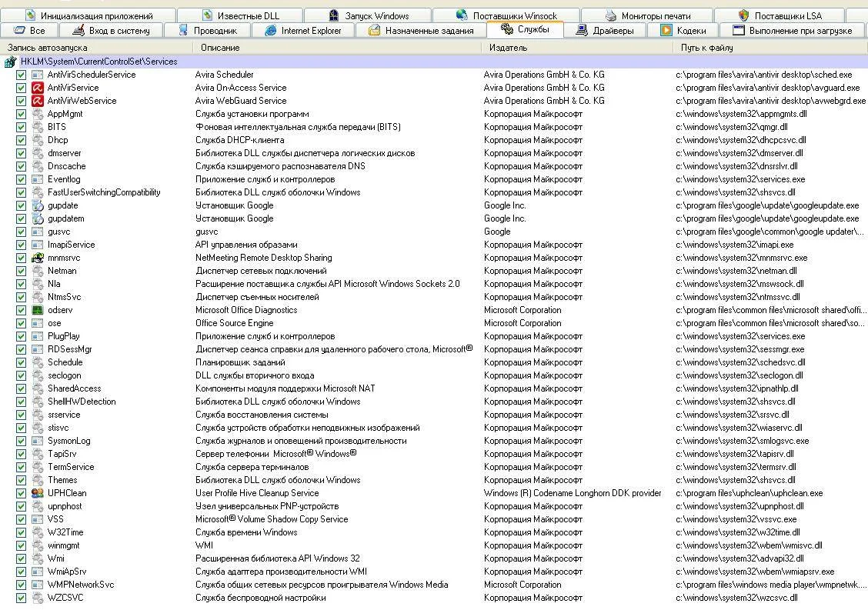
Task: Click the window icon next to ImapiService
Action: 37,245
